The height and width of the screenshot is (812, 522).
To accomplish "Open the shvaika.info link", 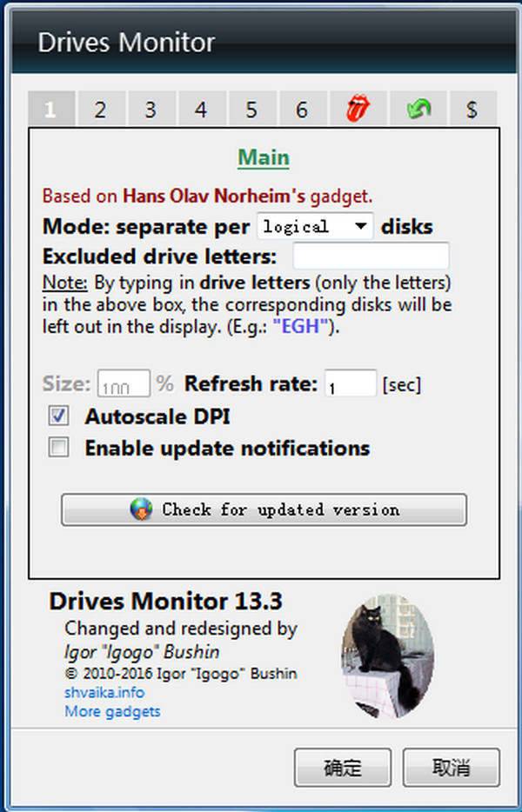I will coord(104,692).
